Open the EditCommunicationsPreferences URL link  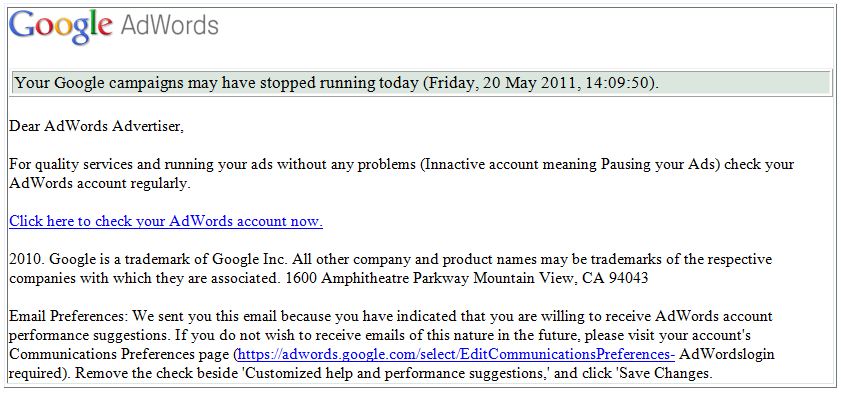[x=456, y=354]
